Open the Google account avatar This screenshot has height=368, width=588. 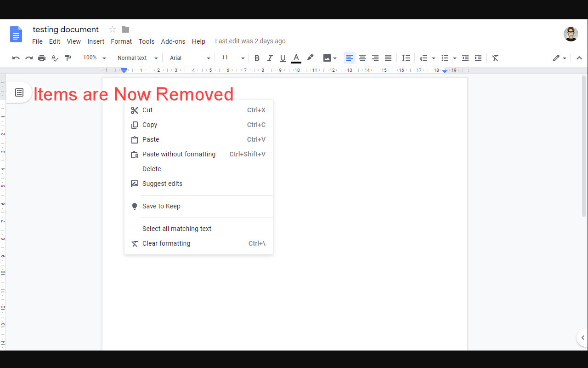pos(571,34)
